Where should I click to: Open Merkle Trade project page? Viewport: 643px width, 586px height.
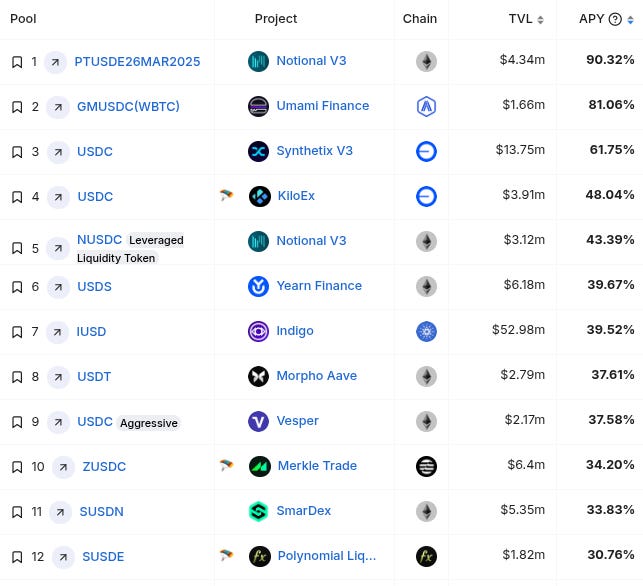point(317,466)
